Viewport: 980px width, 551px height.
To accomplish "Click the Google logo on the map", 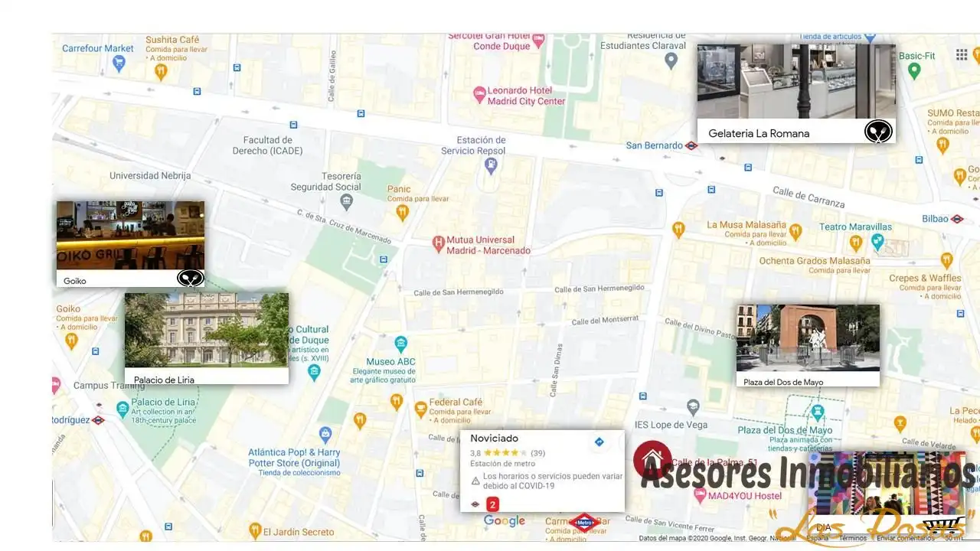I will pos(505,521).
